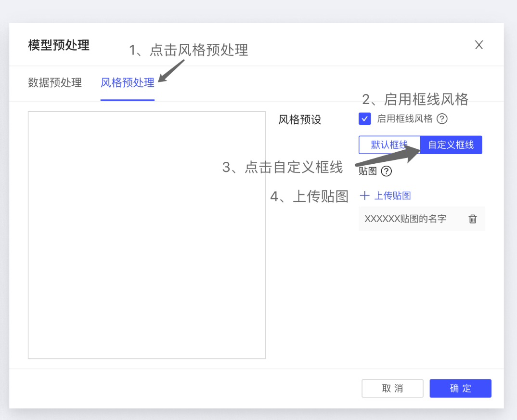The height and width of the screenshot is (420, 517).
Task: Choose the 自定义框线 option
Action: (x=451, y=145)
